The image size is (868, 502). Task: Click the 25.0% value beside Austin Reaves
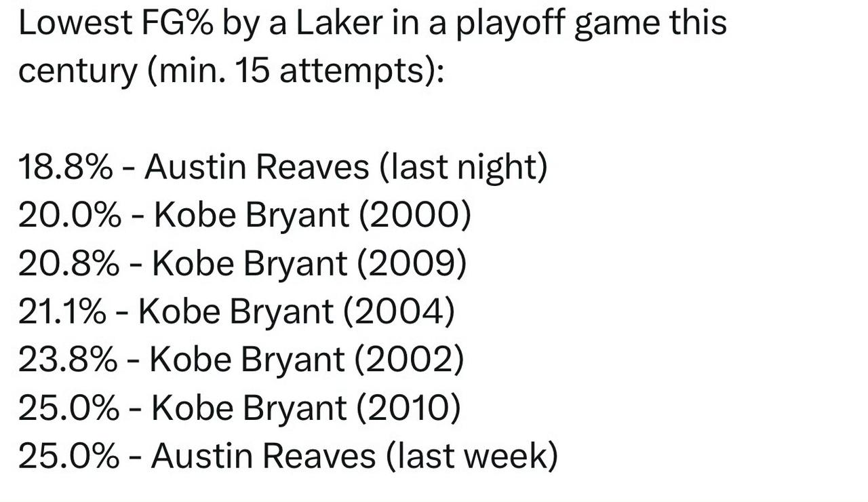tap(68, 456)
